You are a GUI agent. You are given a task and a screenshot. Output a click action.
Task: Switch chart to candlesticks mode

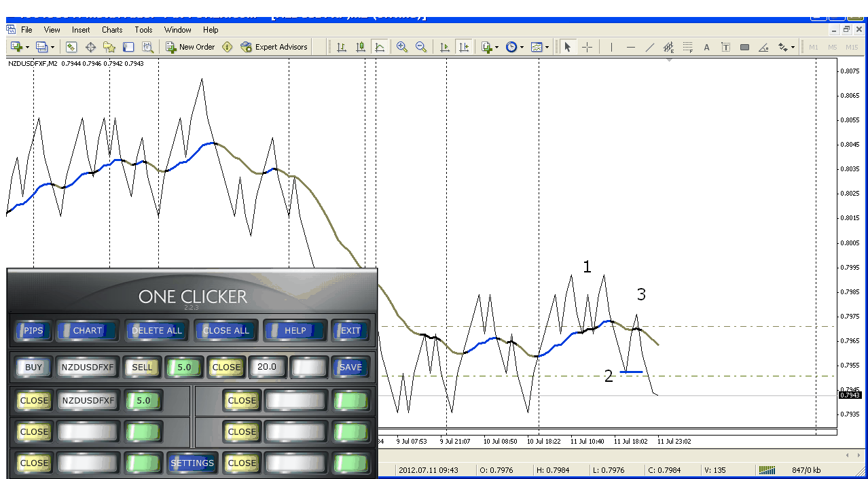pos(361,47)
